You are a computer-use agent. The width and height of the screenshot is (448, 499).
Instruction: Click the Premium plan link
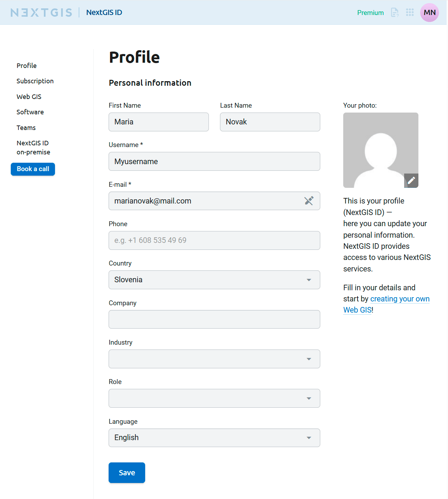coord(370,13)
